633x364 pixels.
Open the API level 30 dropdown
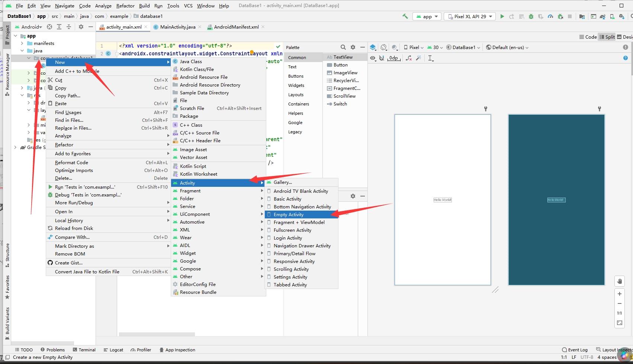point(434,47)
